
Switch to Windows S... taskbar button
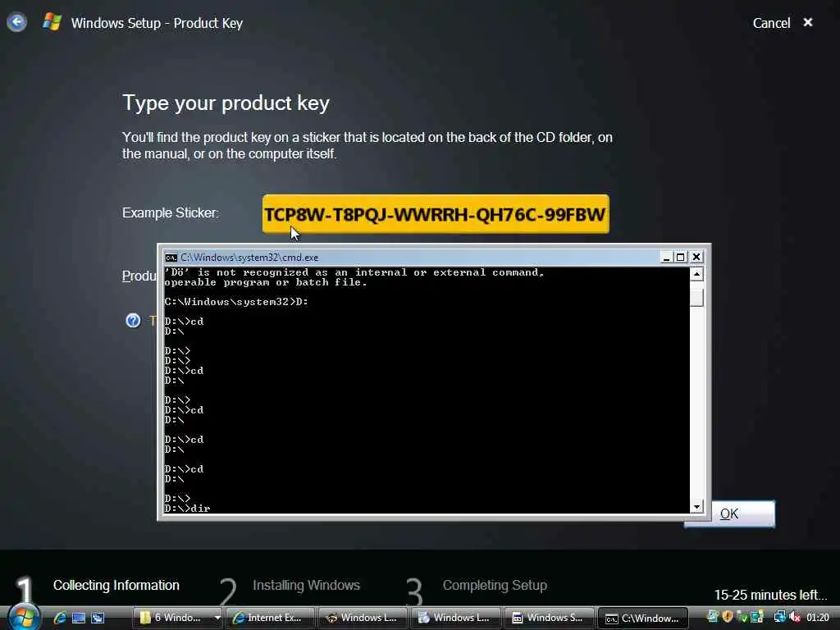coord(549,618)
